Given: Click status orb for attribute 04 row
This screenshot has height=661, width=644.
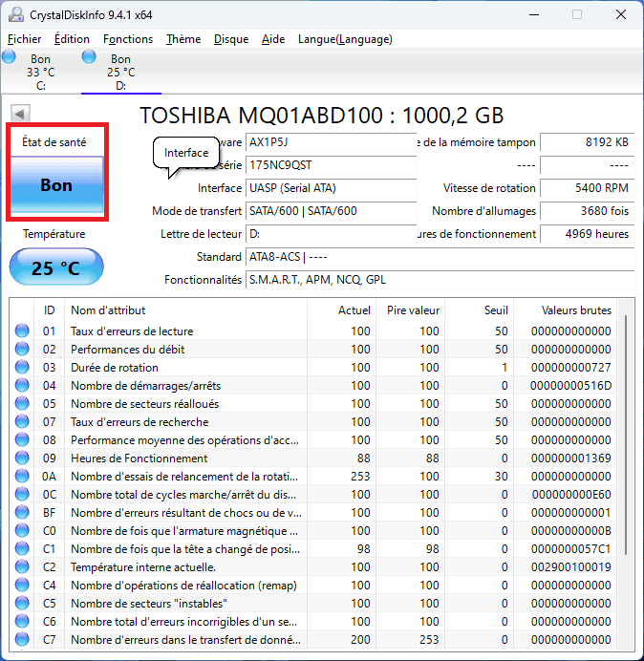Looking at the screenshot, I should tap(22, 385).
